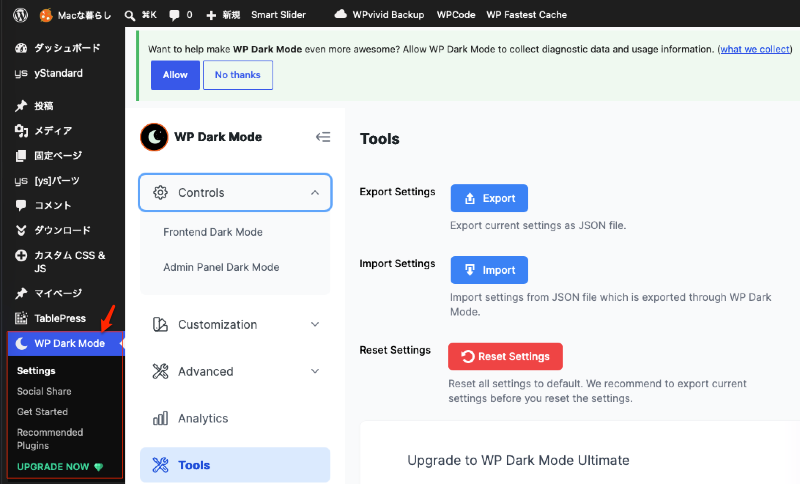Collapse the Controls section chevron
800x484 pixels.
point(315,192)
